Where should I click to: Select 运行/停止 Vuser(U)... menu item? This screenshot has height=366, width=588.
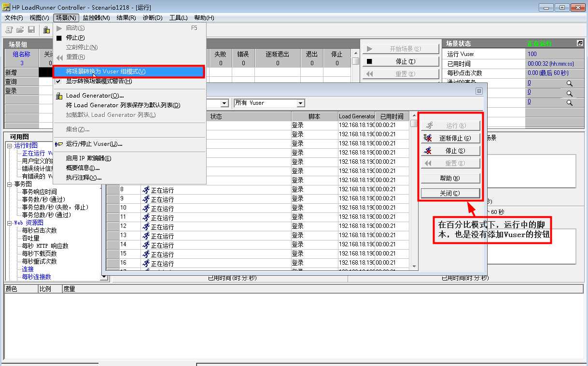pos(130,144)
